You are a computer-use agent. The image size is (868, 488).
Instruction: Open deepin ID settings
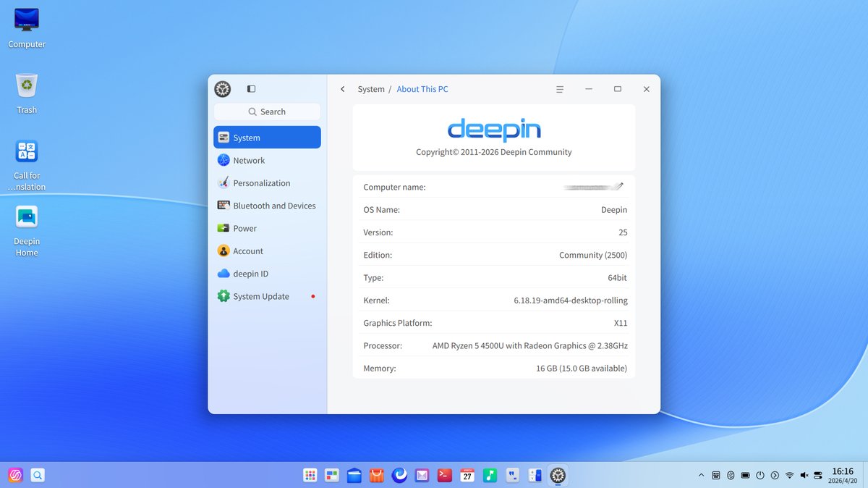tap(267, 274)
